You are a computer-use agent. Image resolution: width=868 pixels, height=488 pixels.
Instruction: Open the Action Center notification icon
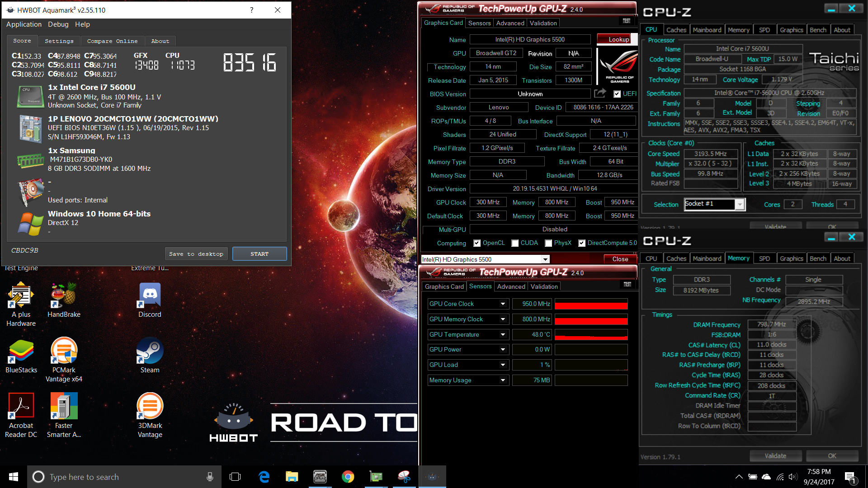(x=849, y=477)
